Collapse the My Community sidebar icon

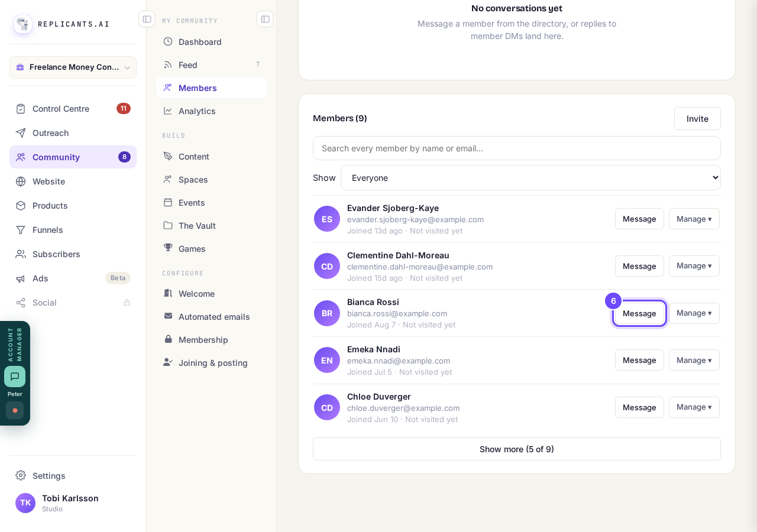click(x=265, y=19)
